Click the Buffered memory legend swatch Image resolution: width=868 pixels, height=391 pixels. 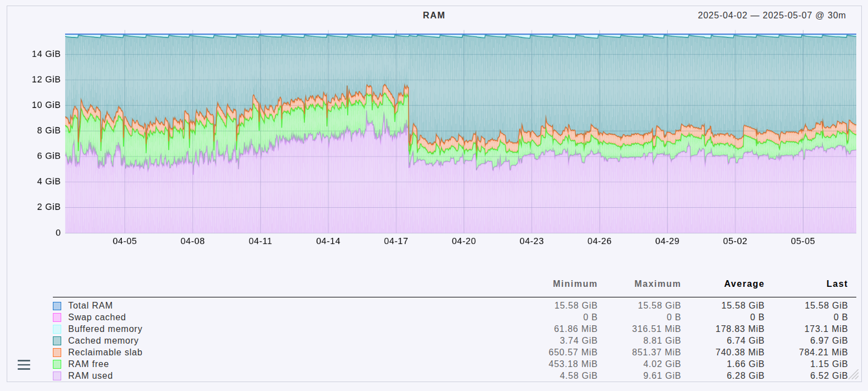point(57,329)
